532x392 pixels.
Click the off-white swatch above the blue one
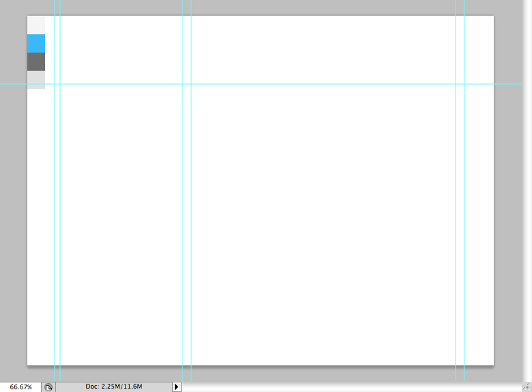point(36,25)
